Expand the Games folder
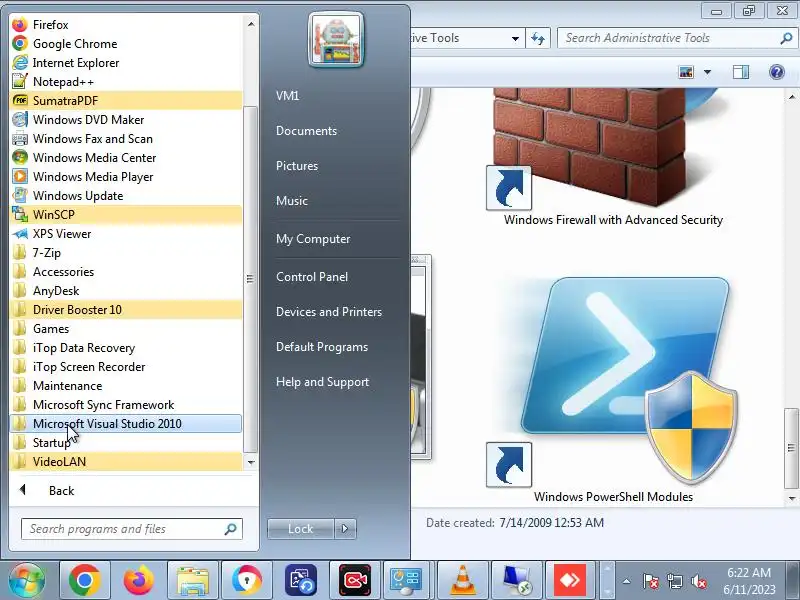This screenshot has height=600, width=800. pyautogui.click(x=126, y=329)
